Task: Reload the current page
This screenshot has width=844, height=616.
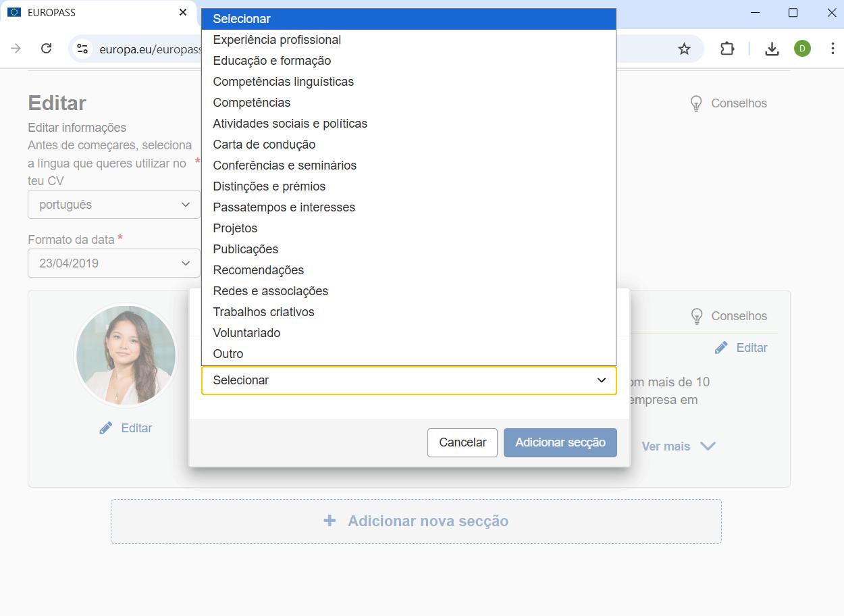Action: coord(46,48)
